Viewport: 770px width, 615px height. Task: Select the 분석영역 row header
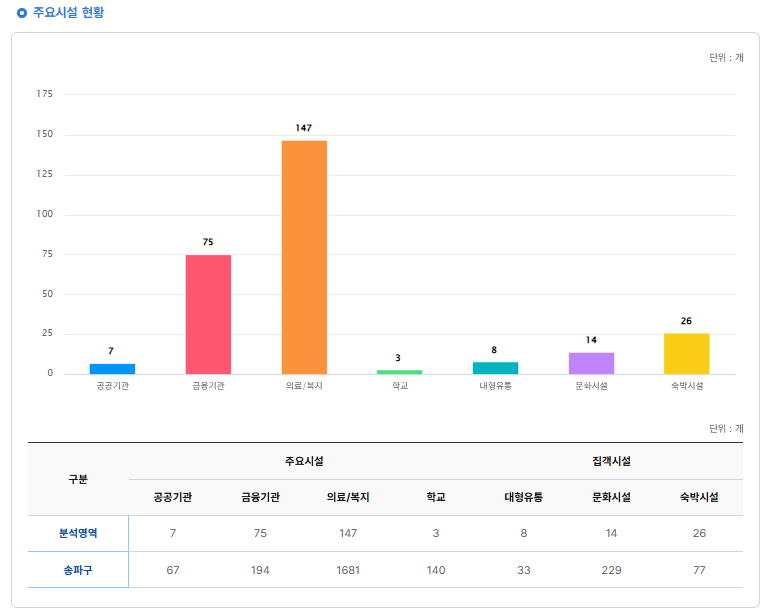78,533
